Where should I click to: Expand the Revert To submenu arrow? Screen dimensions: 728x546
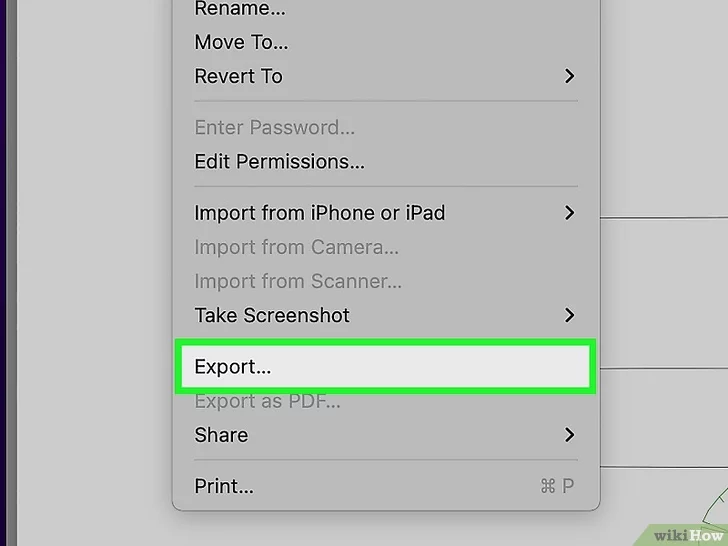pyautogui.click(x=569, y=76)
